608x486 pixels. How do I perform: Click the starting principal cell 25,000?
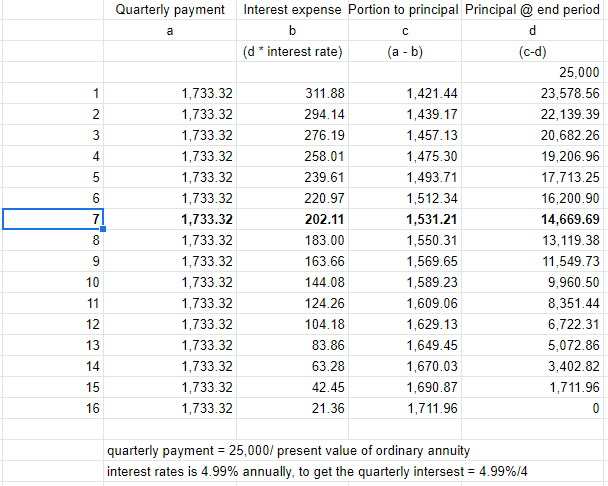pyautogui.click(x=532, y=73)
